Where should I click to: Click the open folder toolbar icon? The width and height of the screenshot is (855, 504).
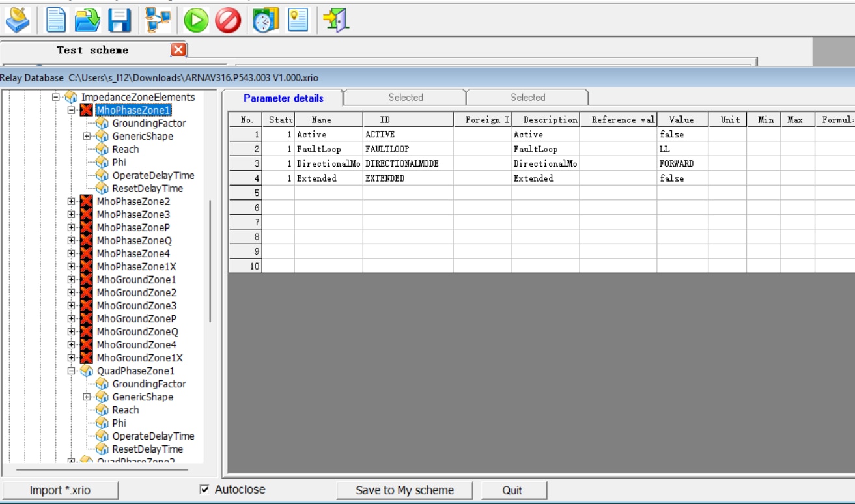point(87,20)
